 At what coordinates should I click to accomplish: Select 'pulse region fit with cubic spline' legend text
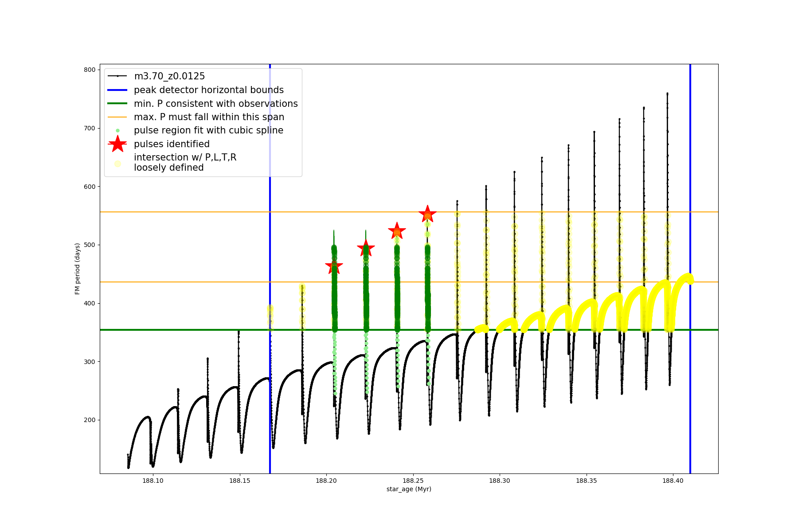pos(208,130)
